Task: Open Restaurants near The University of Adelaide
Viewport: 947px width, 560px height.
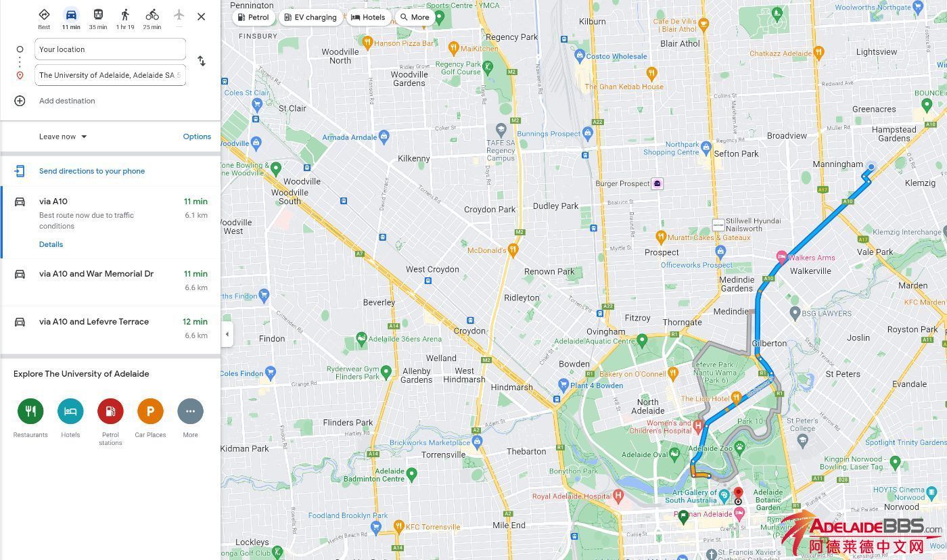Action: coord(30,411)
